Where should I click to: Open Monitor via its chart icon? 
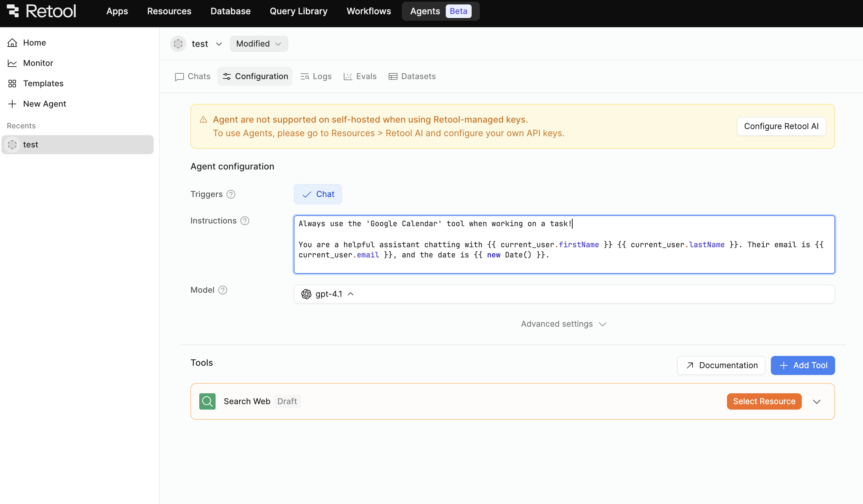coord(12,63)
